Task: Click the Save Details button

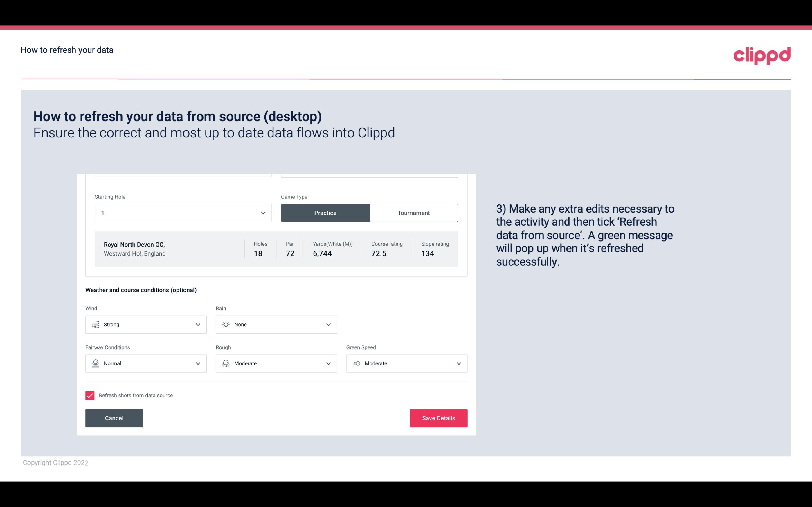Action: [x=438, y=418]
